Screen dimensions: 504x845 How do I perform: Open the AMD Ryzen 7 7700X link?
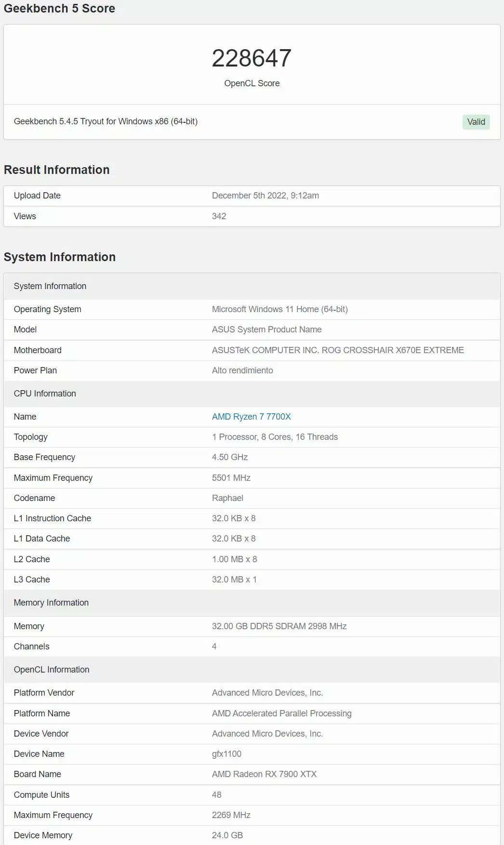(x=251, y=417)
